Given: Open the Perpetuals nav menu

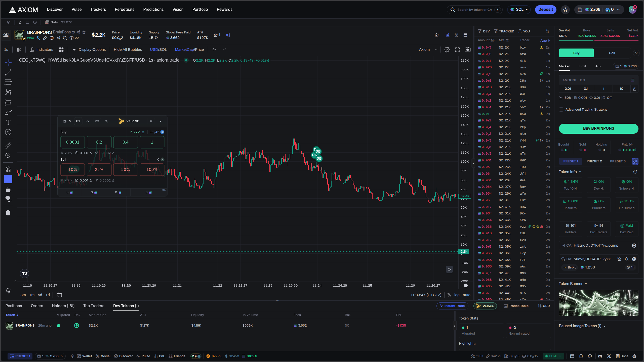Looking at the screenshot, I should [x=125, y=9].
